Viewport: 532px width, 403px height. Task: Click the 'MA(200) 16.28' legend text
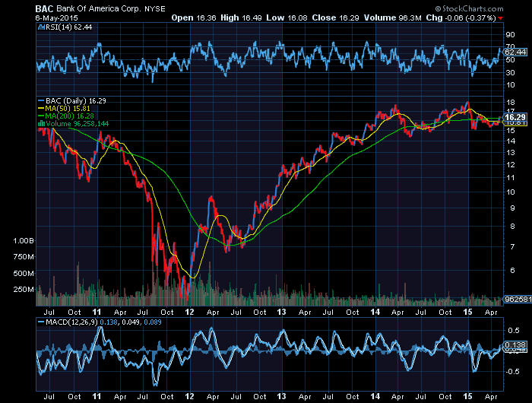(70, 116)
